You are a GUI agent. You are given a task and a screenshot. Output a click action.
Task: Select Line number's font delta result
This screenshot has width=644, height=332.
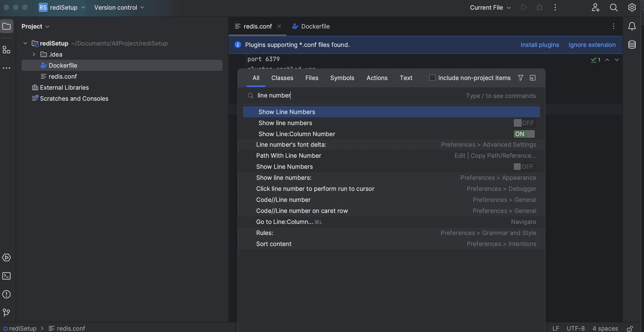pos(391,145)
